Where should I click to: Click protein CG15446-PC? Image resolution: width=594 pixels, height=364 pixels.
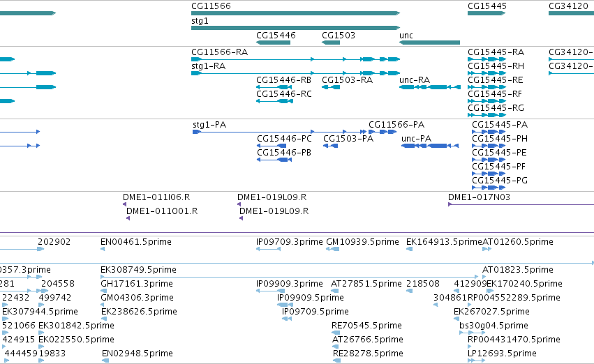tap(284, 139)
